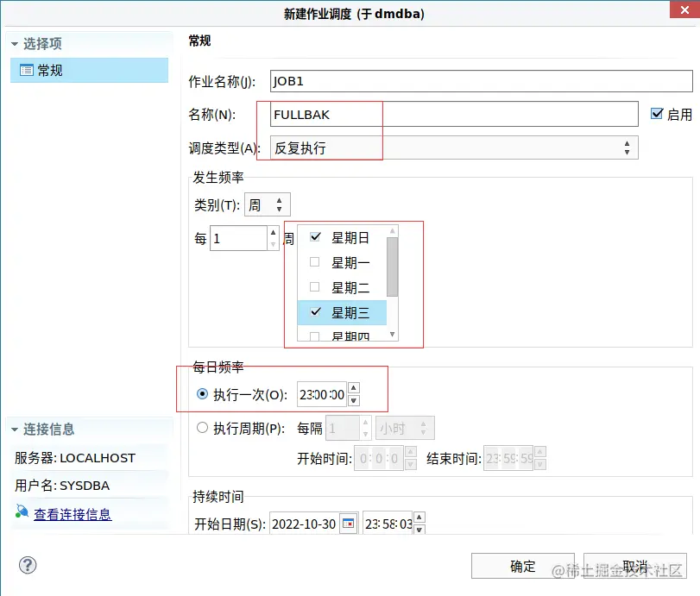Open the 调度类型 dropdown
Viewport: 700px width, 596px height.
[627, 147]
